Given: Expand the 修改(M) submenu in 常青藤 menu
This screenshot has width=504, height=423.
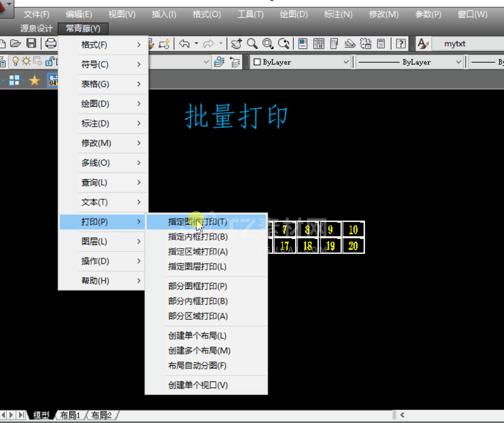Looking at the screenshot, I should pyautogui.click(x=104, y=143).
